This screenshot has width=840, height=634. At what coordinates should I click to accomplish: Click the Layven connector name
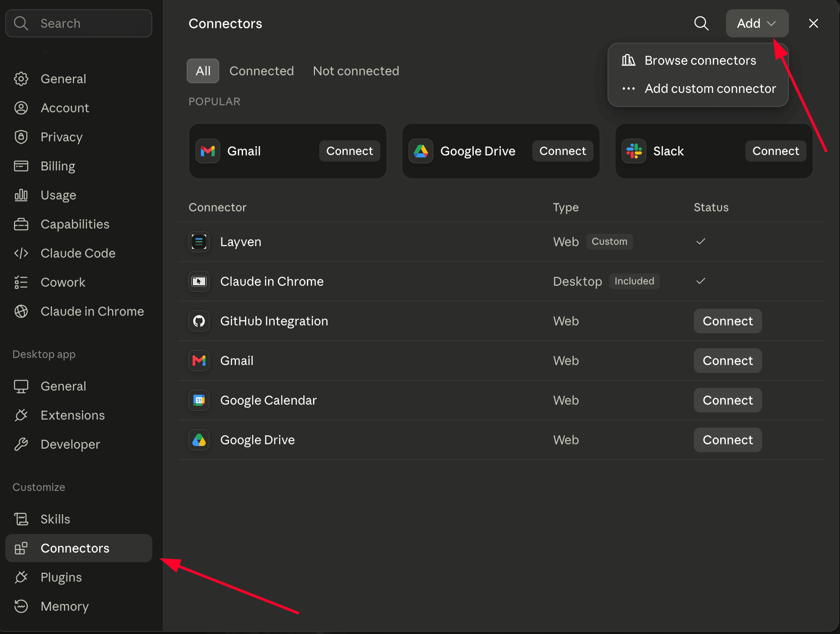(x=240, y=242)
